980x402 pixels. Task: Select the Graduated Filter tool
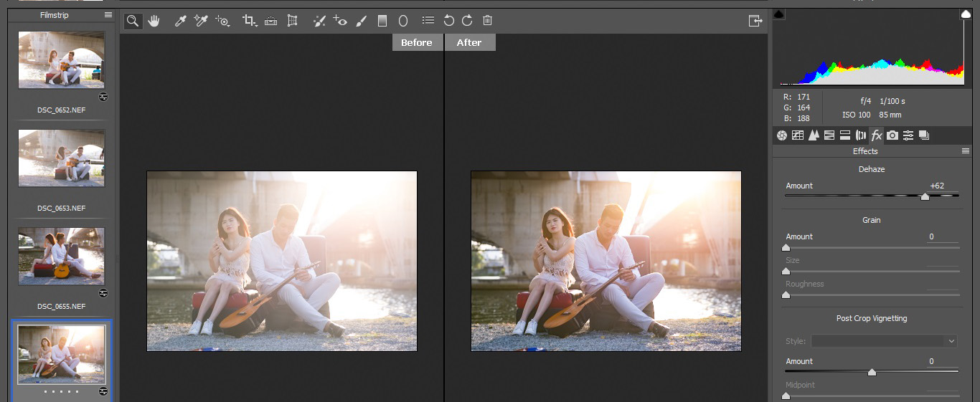click(382, 21)
